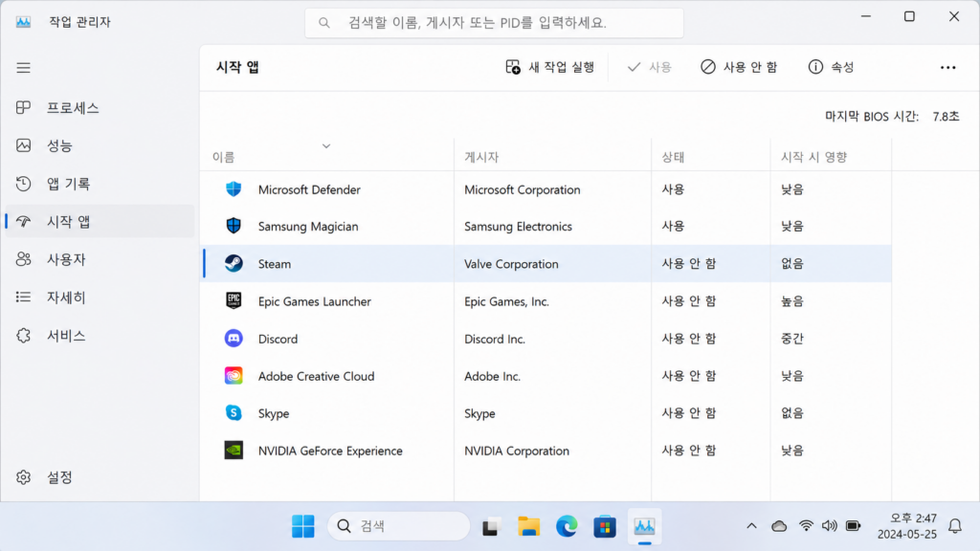980x551 pixels.
Task: Open the 사용자 tab
Action: pyautogui.click(x=100, y=259)
